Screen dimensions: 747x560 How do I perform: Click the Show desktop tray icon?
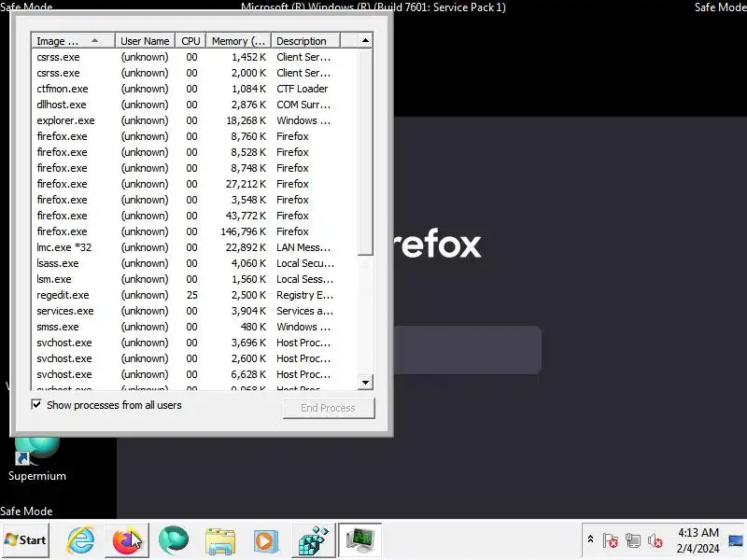click(x=736, y=540)
